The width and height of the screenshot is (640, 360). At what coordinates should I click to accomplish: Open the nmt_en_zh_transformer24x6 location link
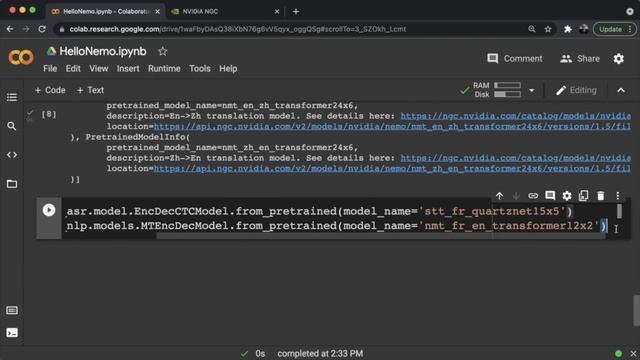click(x=392, y=127)
